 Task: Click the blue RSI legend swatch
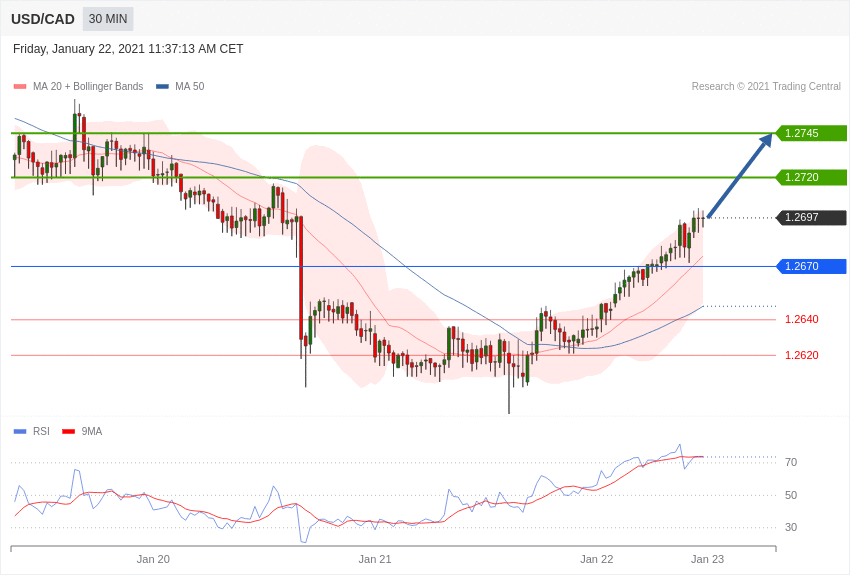coord(20,431)
